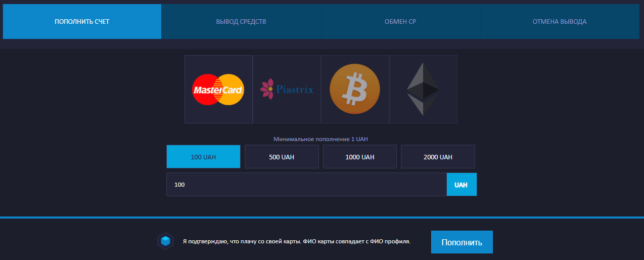644x260 pixels.
Task: Switch to the Пополнить счет tab
Action: [x=82, y=22]
